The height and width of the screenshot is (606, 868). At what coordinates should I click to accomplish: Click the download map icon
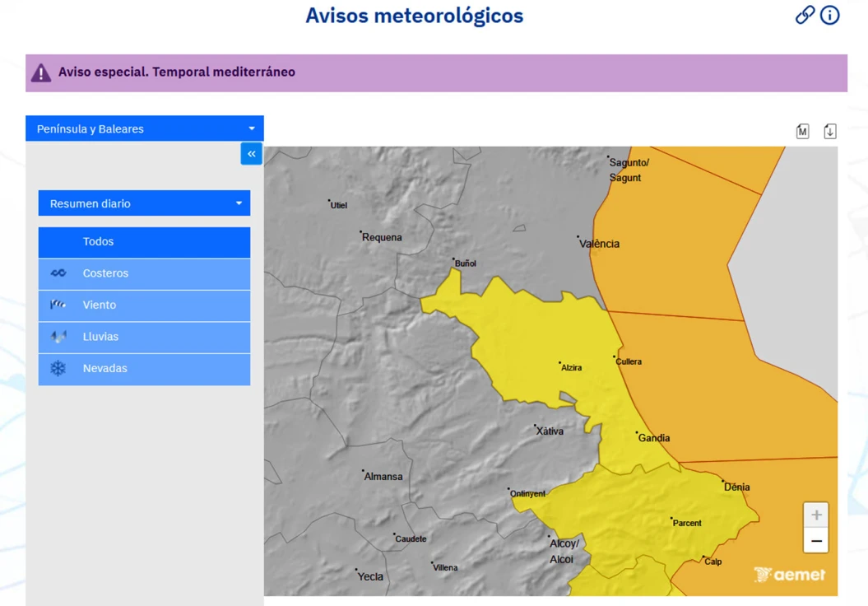[829, 130]
